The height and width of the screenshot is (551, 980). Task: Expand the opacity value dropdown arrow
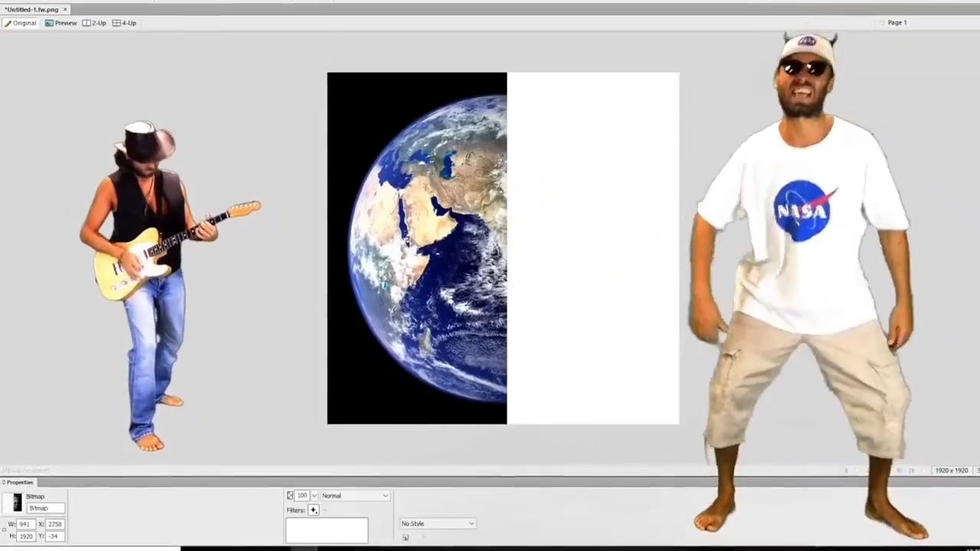click(x=314, y=496)
